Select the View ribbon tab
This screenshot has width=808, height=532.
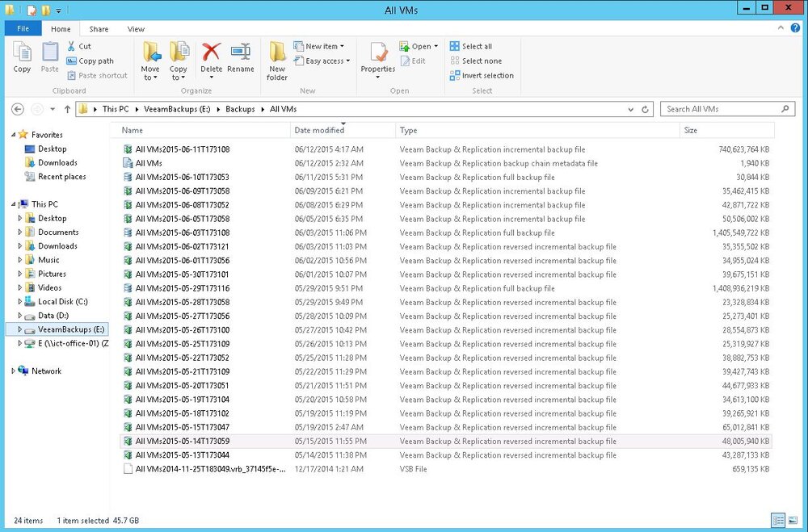pos(136,29)
